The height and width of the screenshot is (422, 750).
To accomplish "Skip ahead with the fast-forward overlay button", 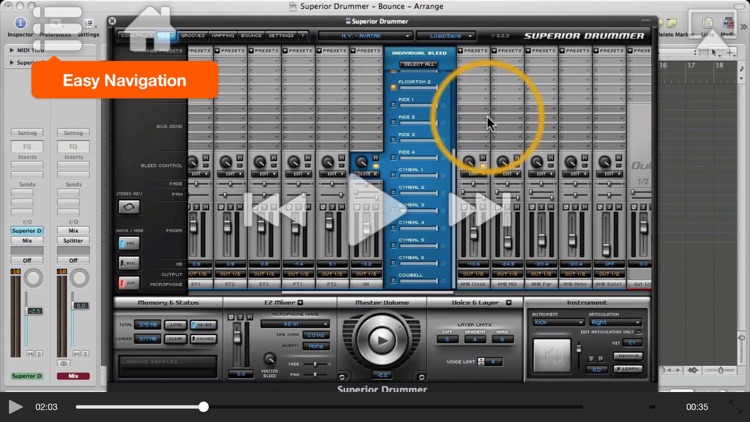I will click(x=480, y=209).
